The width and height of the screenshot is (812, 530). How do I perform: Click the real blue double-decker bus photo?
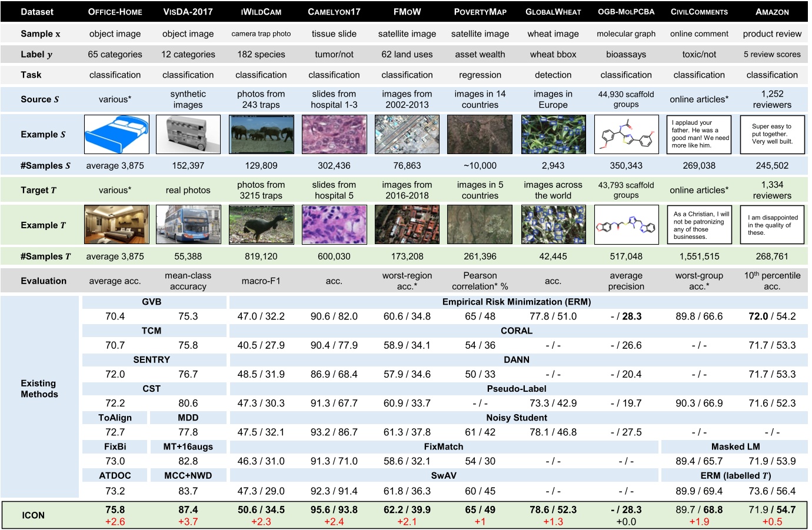tap(188, 225)
